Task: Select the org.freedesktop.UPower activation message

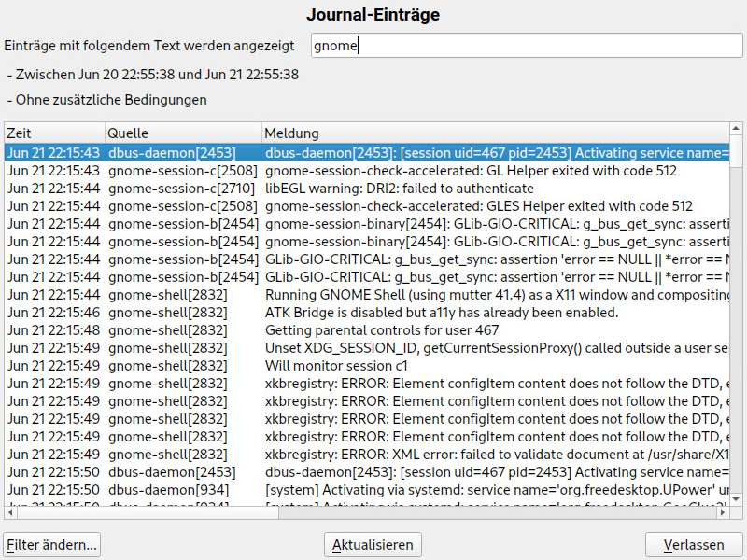Action: tap(497, 490)
